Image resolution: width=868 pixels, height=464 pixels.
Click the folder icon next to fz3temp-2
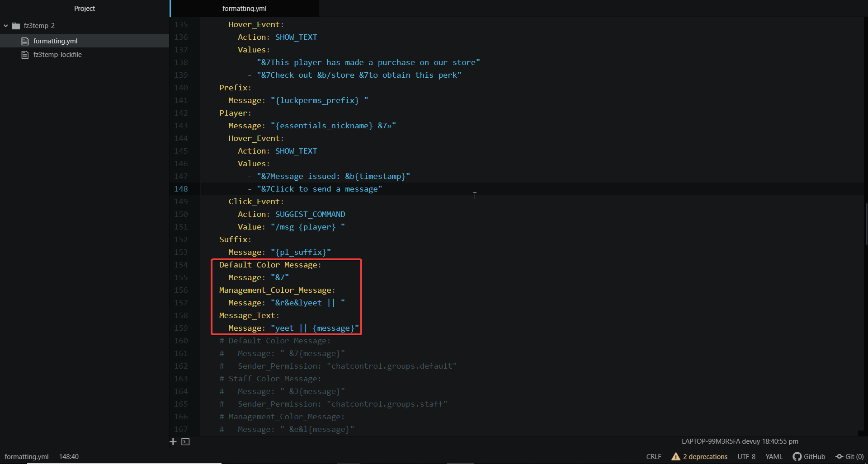coord(15,26)
